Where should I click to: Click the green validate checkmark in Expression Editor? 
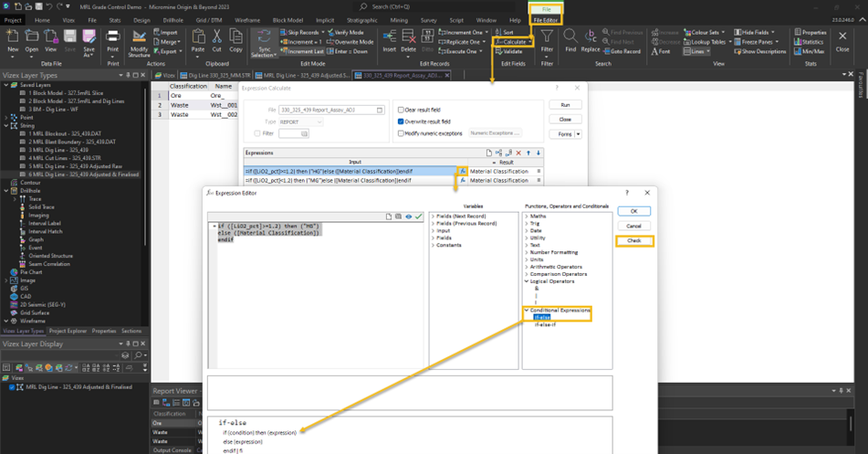419,216
